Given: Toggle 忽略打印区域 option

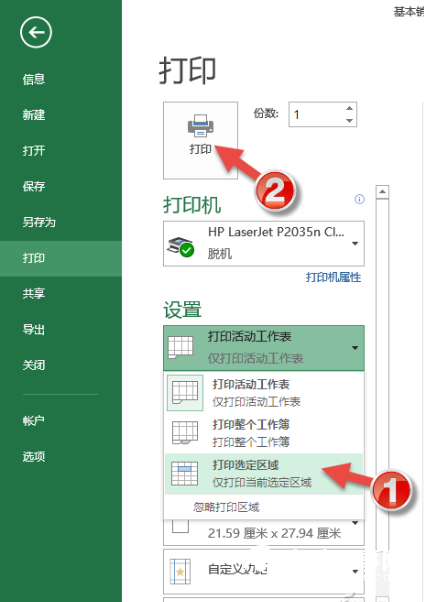Looking at the screenshot, I should coord(226,507).
